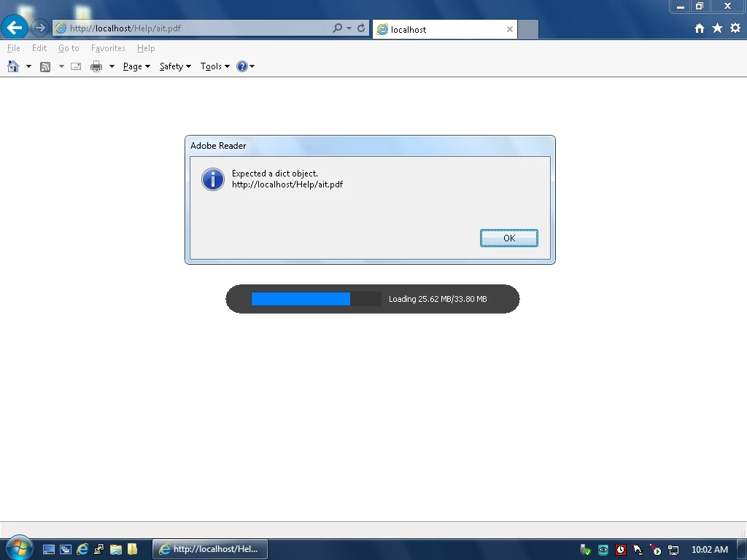Viewport: 747px width, 560px height.
Task: Open the Favorites menu
Action: tap(108, 48)
